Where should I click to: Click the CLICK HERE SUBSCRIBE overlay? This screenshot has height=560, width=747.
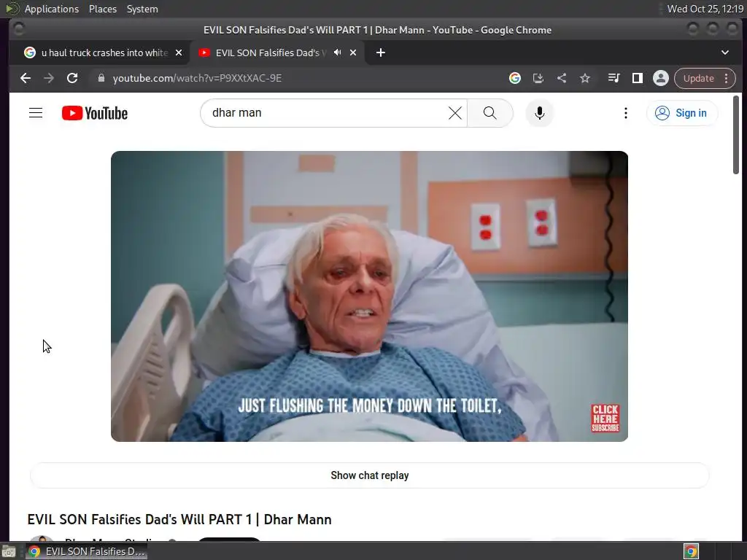[x=605, y=418]
